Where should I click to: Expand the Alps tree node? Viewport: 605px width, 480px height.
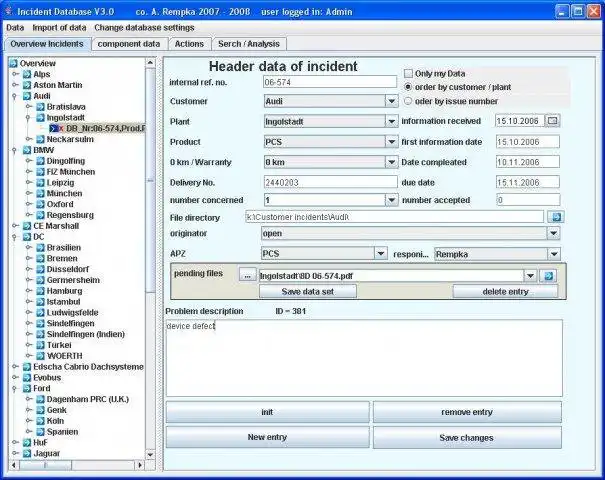(x=15, y=74)
